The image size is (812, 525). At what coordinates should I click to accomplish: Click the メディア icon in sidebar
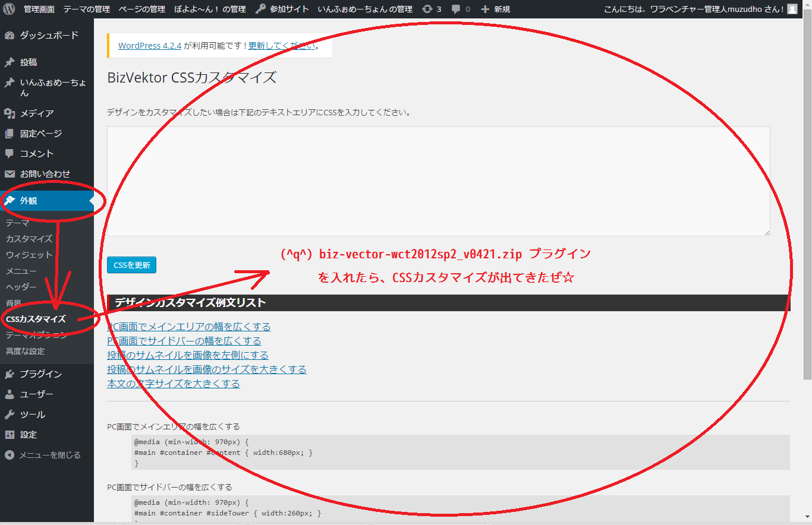click(x=10, y=113)
